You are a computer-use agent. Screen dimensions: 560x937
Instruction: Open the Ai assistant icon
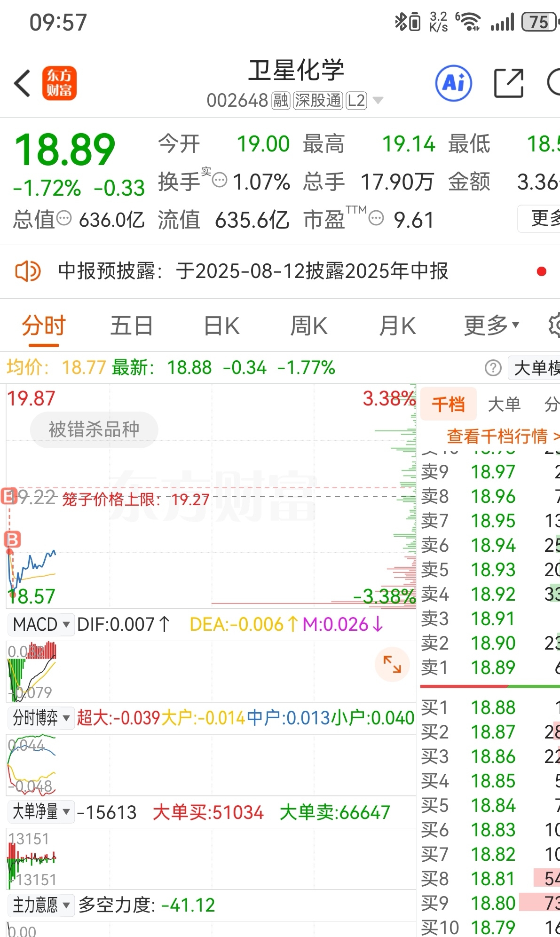pyautogui.click(x=454, y=83)
